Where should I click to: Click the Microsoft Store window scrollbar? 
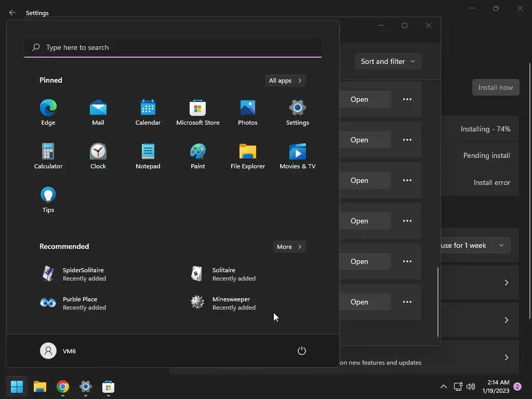[437, 302]
